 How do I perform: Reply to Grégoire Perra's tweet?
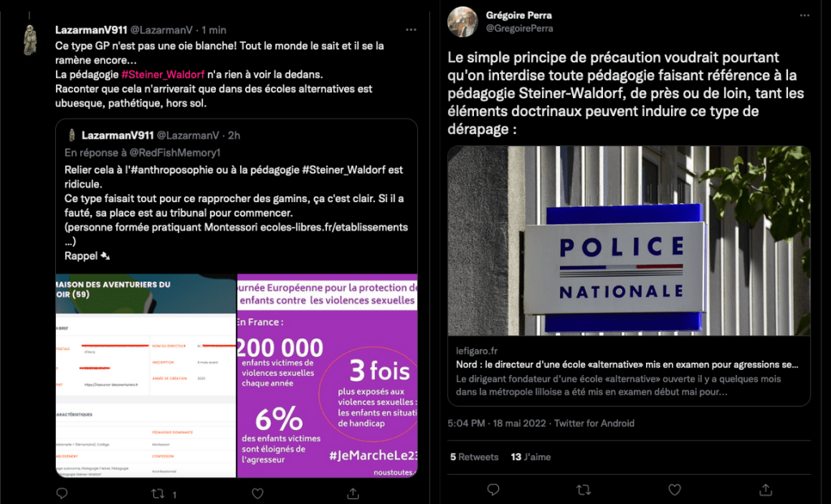[492, 490]
